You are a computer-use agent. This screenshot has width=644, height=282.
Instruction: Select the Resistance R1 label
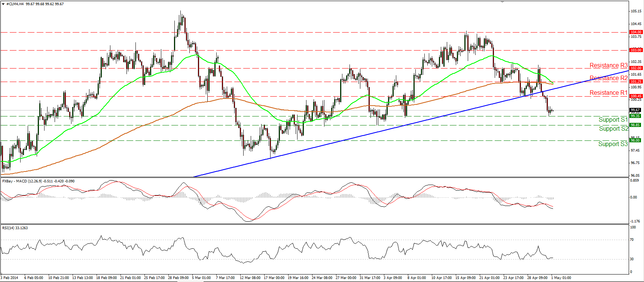click(608, 93)
